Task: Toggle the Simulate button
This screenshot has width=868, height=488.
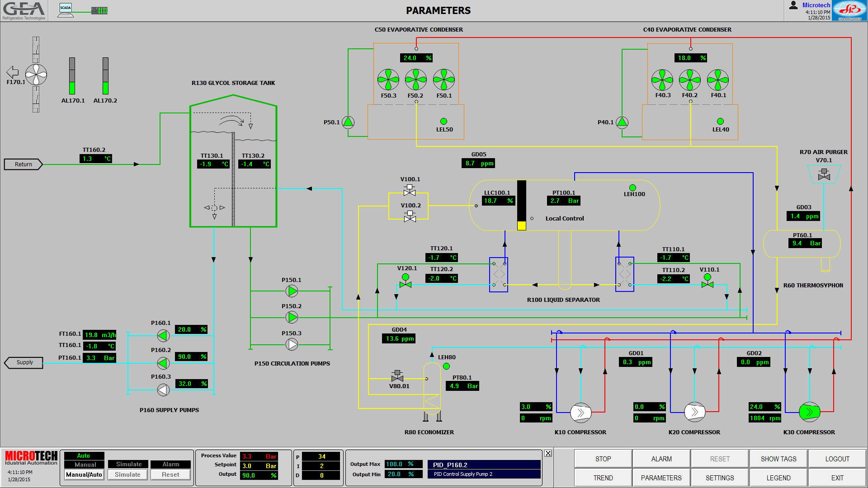Action: pyautogui.click(x=127, y=475)
